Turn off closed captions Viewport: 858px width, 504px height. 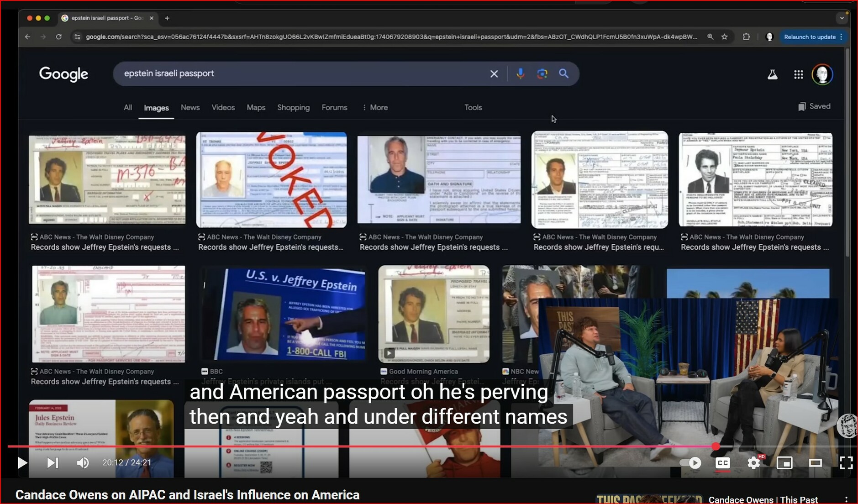pyautogui.click(x=722, y=463)
